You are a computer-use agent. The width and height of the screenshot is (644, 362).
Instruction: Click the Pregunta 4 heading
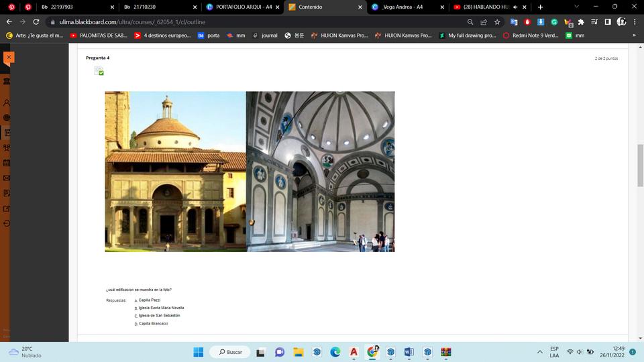coord(98,58)
